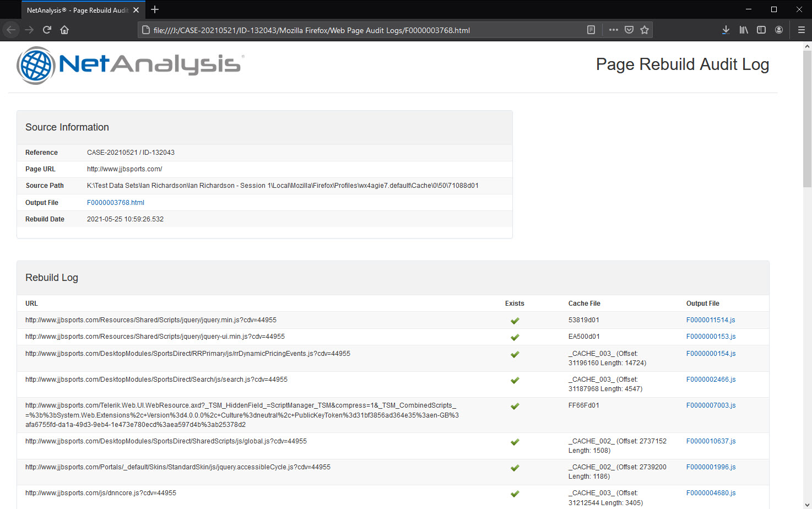812x509 pixels.
Task: Toggle reader view icon in address bar
Action: coord(591,30)
